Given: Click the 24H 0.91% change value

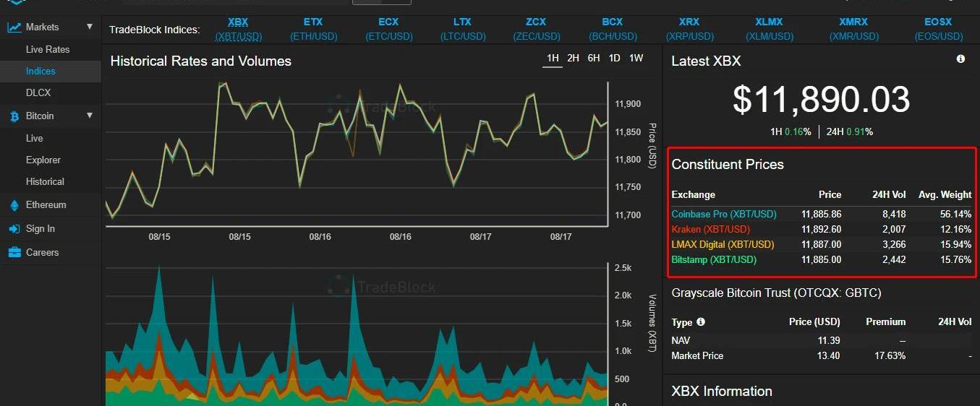Looking at the screenshot, I should pyautogui.click(x=849, y=132).
